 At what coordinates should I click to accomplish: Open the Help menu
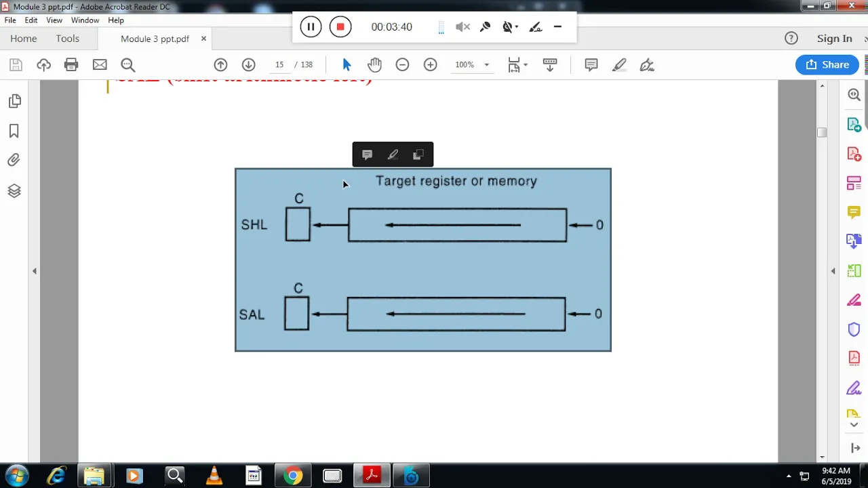116,20
